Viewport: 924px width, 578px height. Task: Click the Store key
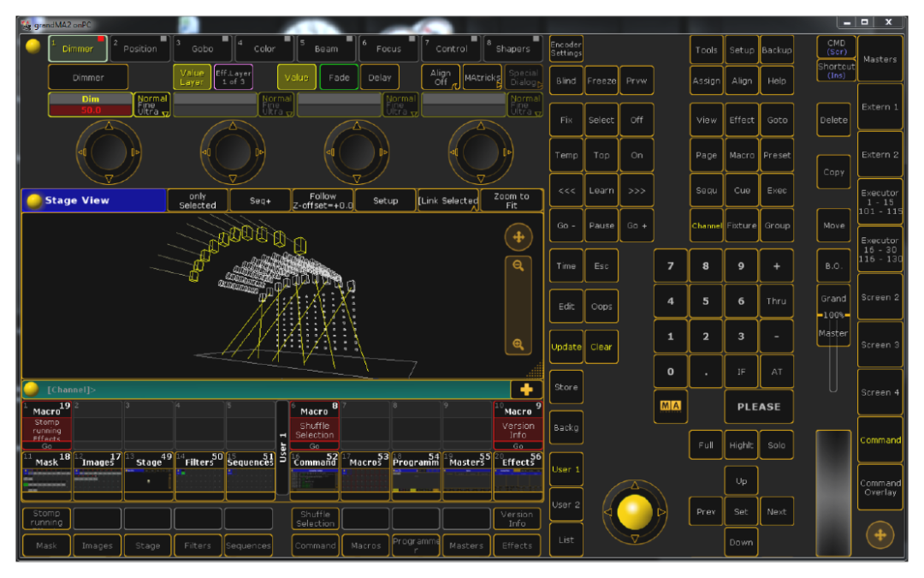click(566, 387)
